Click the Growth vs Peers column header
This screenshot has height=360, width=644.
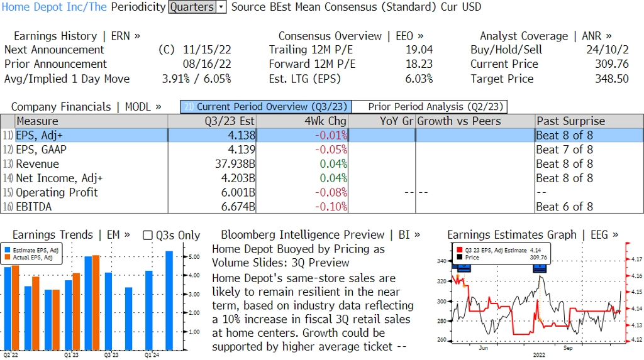pyautogui.click(x=475, y=121)
